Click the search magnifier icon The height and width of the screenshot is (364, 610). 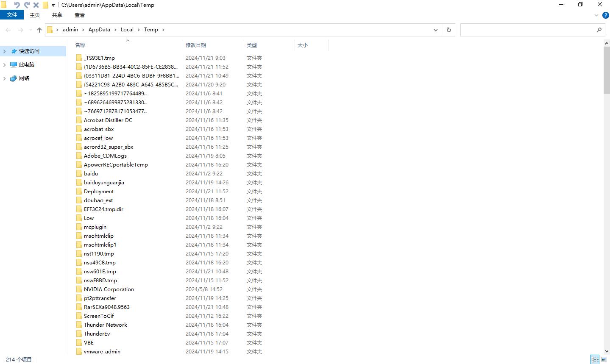599,30
